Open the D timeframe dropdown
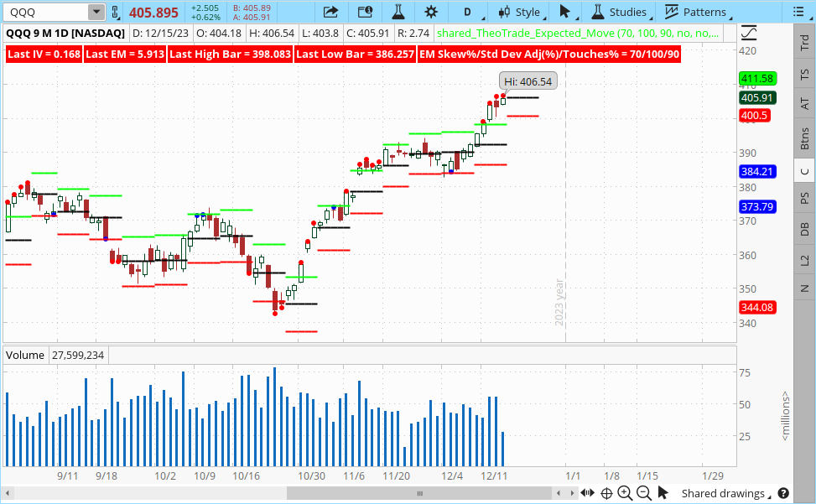 click(x=468, y=12)
